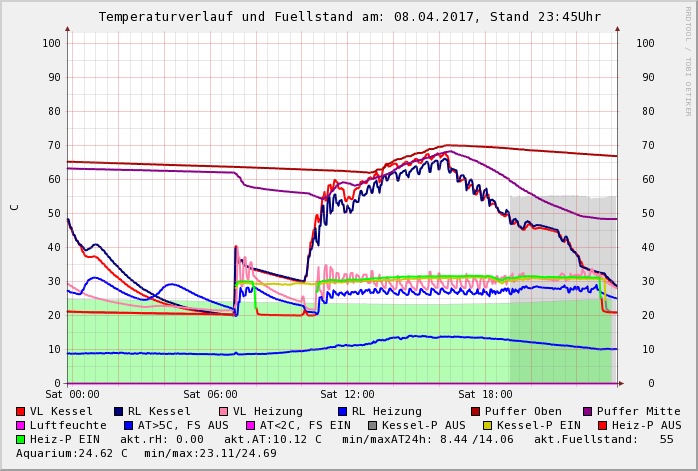Click the green Heiz-P EIN legend swatch
Viewport: 698px width, 471px height.
point(21,439)
